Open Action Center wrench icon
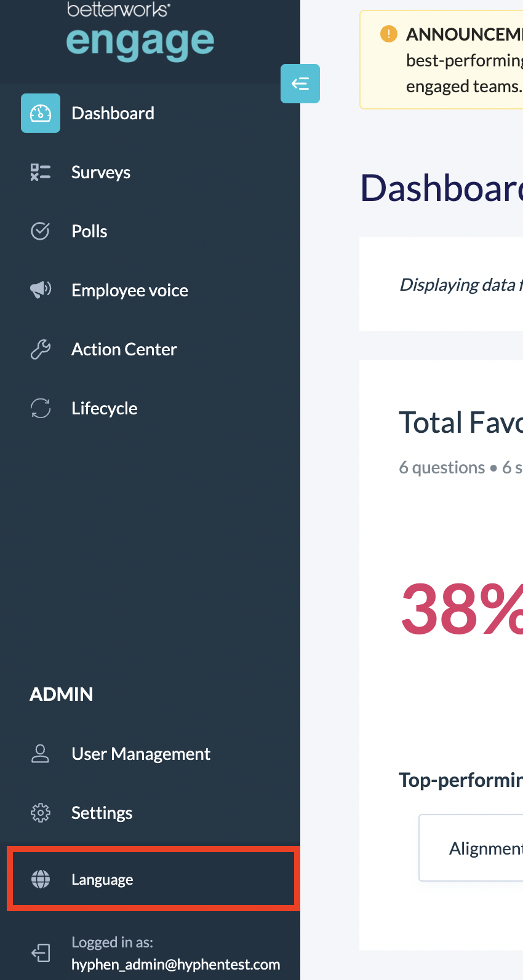This screenshot has width=523, height=980. click(41, 349)
